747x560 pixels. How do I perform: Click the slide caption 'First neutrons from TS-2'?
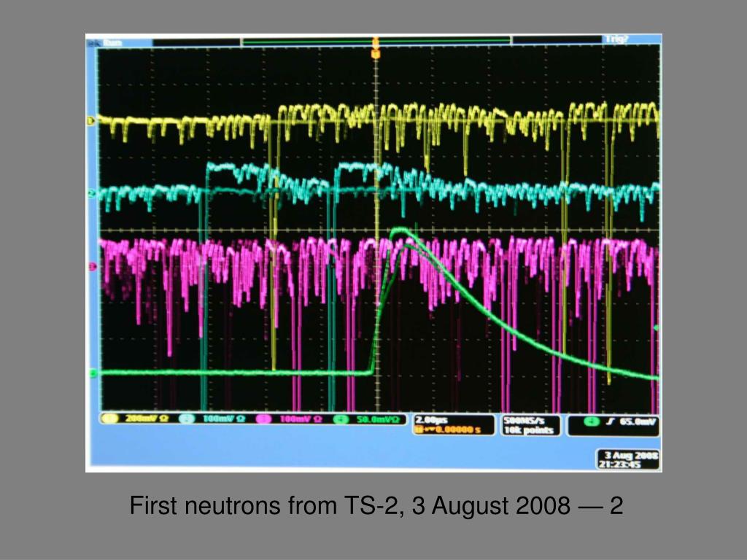(376, 505)
